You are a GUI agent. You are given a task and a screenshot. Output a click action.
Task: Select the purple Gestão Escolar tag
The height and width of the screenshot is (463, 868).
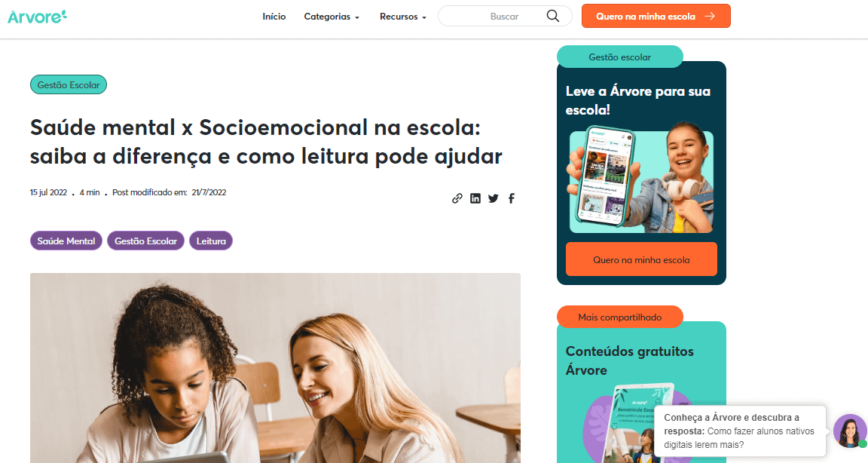click(145, 241)
